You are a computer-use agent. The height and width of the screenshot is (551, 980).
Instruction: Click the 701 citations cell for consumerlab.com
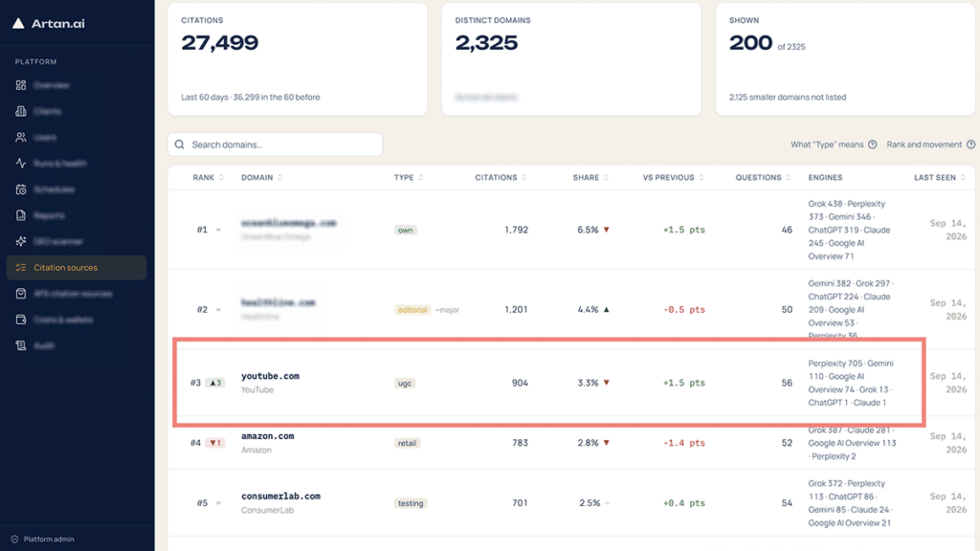pos(520,503)
